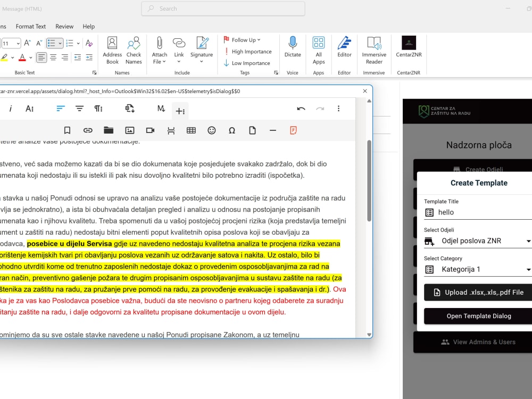This screenshot has height=399, width=532.
Task: Toggle align right in the Outlook ribbon
Action: point(65,57)
